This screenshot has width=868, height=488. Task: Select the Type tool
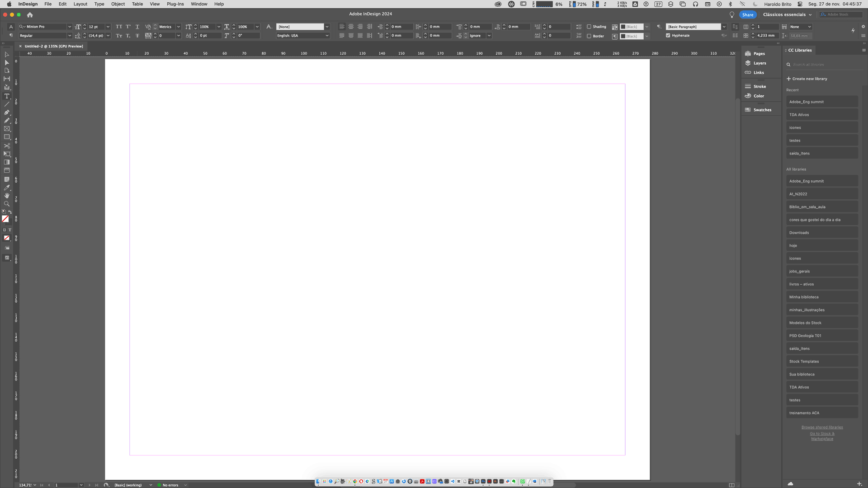pos(7,96)
